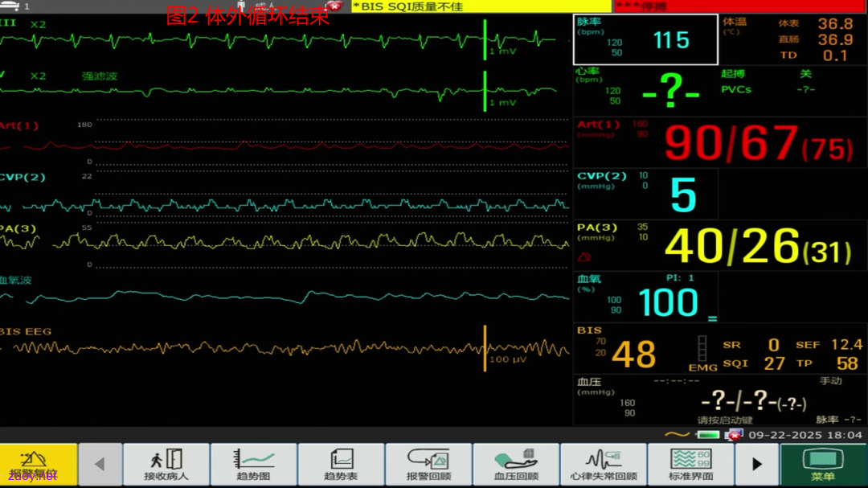Click the 请按启动键 prompt
Screen dimensions: 868x488
pyautogui.click(x=725, y=420)
